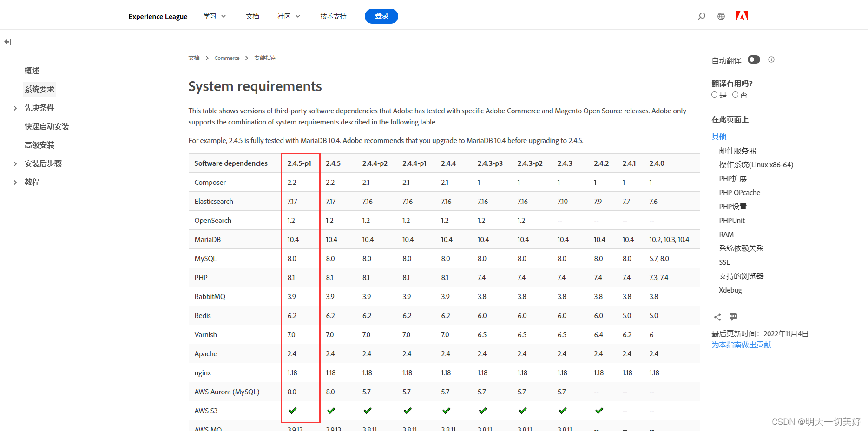This screenshot has width=868, height=431.
Task: Click AWS S3 checkmark under 2.4.4
Action: click(446, 411)
